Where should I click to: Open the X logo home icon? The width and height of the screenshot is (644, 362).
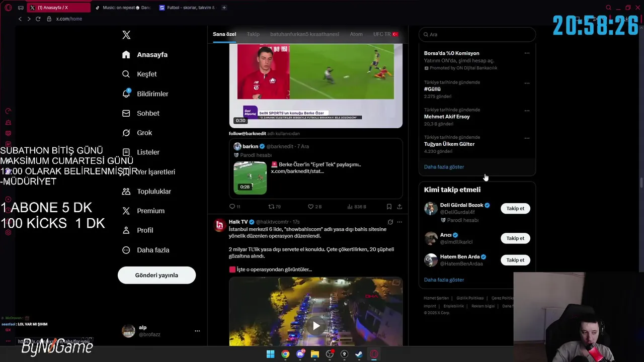[x=126, y=35]
